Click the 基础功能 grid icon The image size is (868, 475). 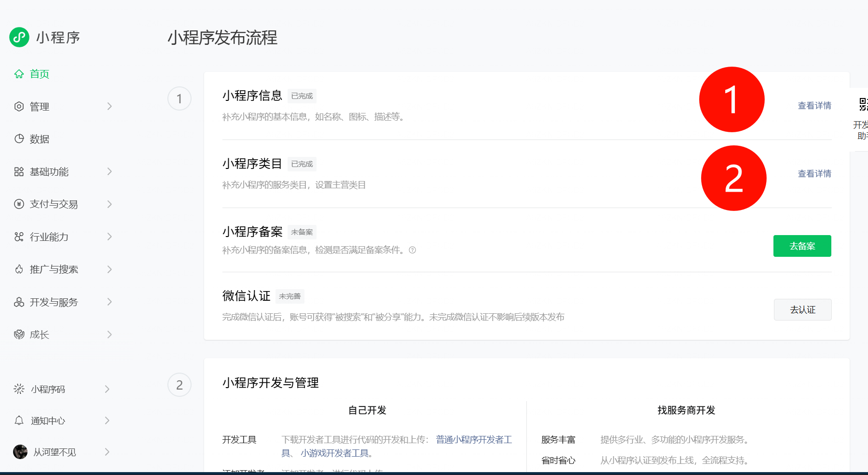(x=19, y=172)
